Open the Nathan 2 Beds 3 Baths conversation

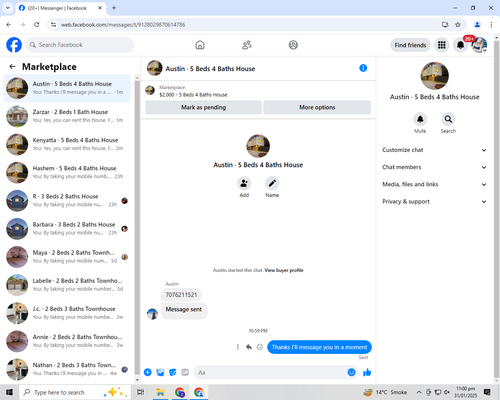coord(67,369)
